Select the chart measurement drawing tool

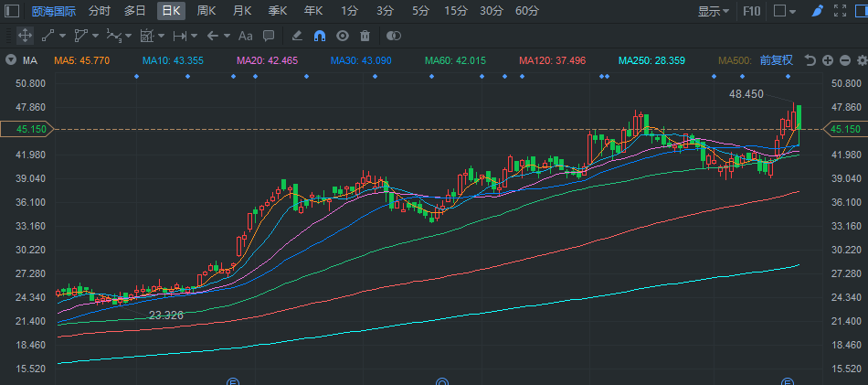pos(147,36)
